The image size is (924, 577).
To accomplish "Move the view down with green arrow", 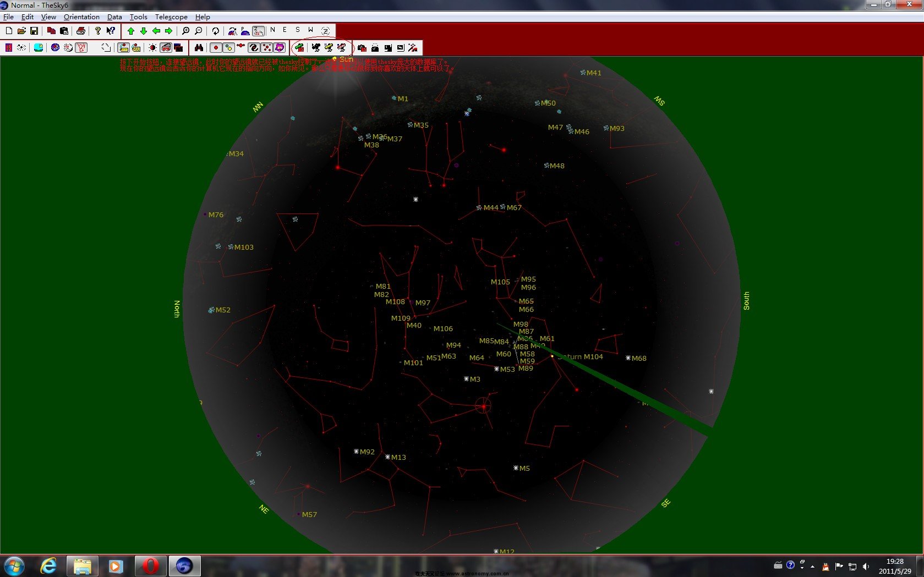I will click(144, 31).
